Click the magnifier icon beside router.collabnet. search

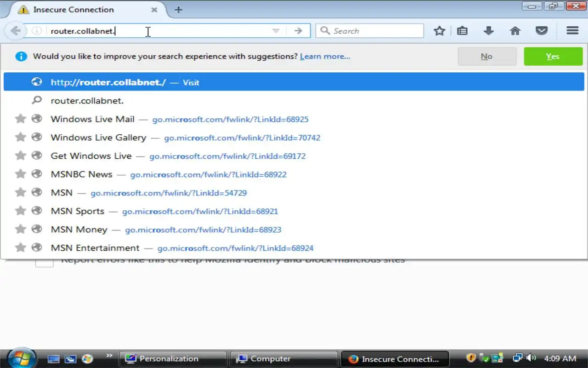pyautogui.click(x=37, y=100)
